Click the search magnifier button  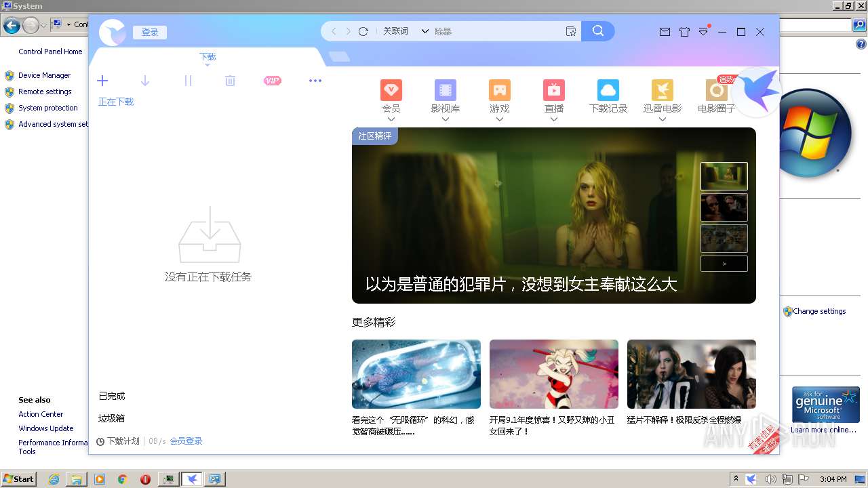[x=598, y=31]
